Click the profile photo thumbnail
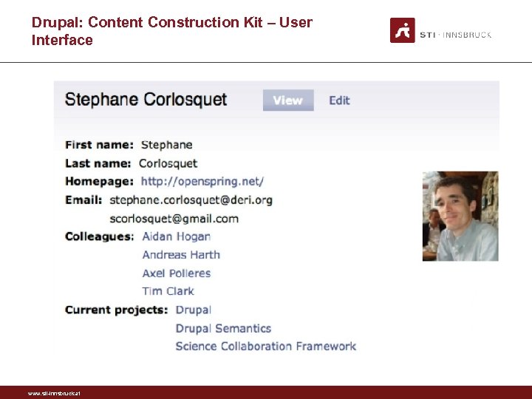Viewport: 532px width, 399px height. tap(460, 216)
